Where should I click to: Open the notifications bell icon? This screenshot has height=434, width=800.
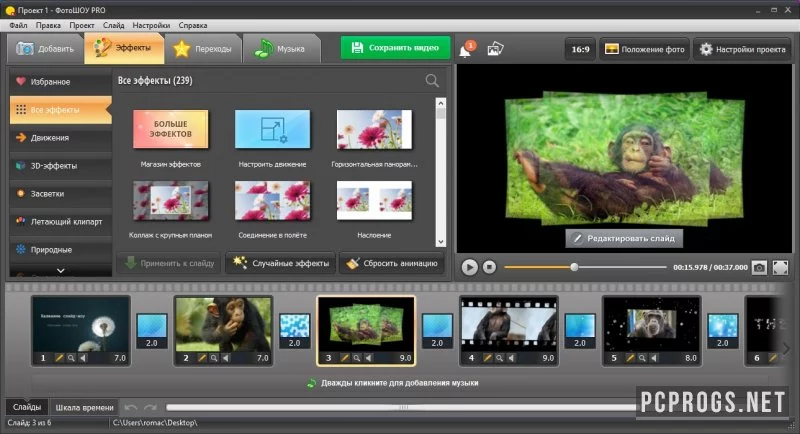[x=466, y=49]
